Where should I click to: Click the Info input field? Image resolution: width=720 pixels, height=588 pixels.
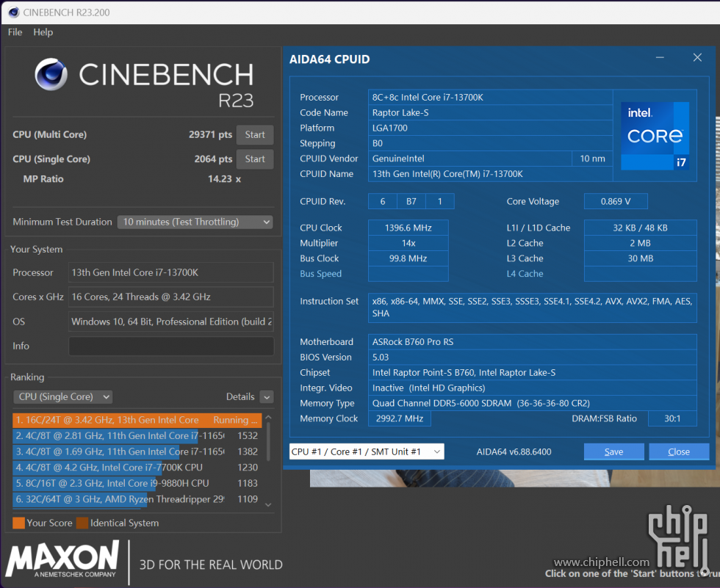click(171, 346)
